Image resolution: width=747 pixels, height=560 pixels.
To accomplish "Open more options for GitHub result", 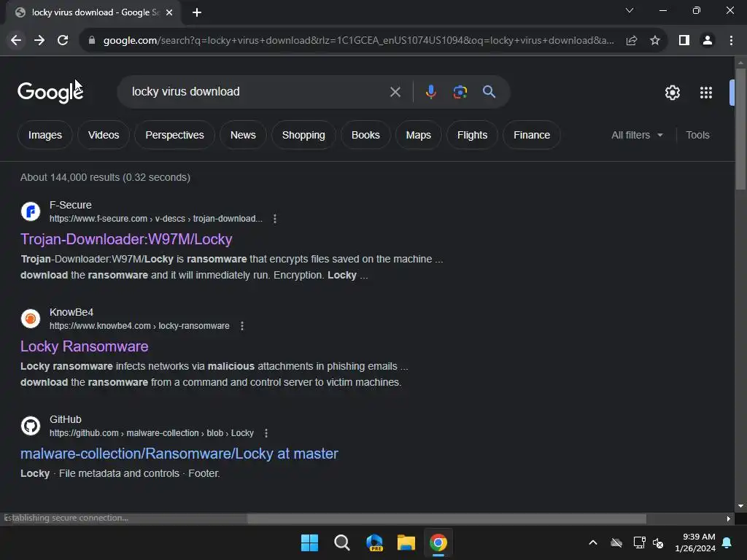I will click(266, 433).
